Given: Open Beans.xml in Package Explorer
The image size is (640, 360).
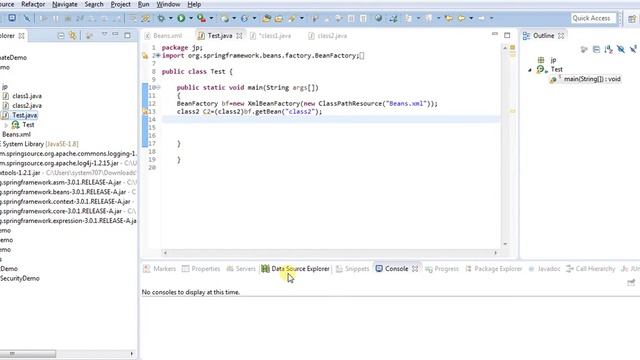Looking at the screenshot, I should click(16, 134).
